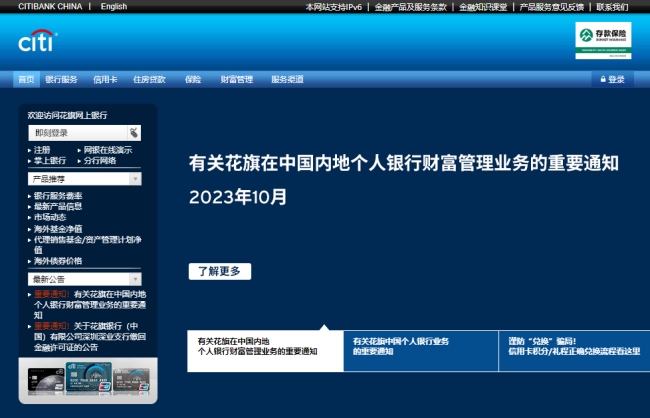Click the 注册 register link
This screenshot has width=650, height=418.
(x=42, y=150)
